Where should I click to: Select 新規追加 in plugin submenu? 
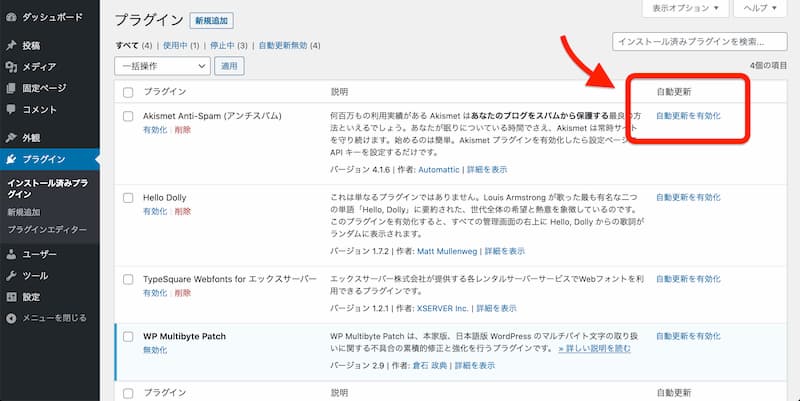(23, 212)
